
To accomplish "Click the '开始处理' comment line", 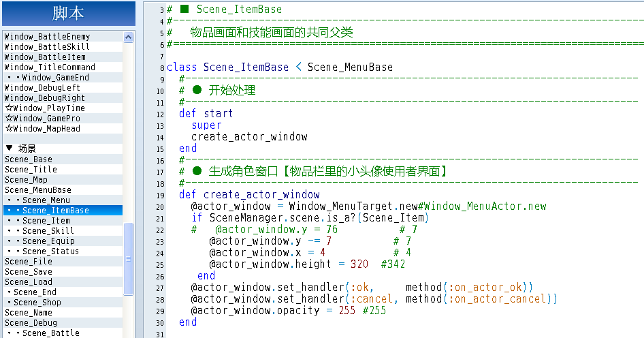I will pos(218,90).
